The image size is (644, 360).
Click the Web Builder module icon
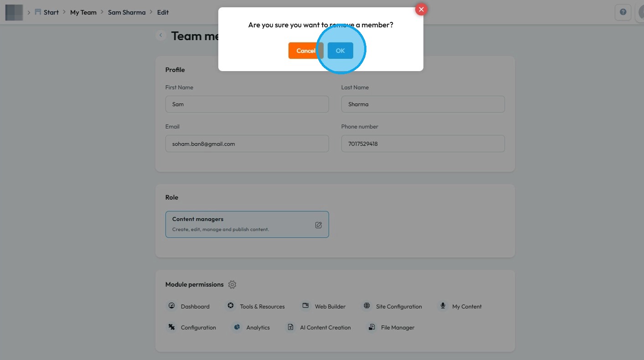[x=306, y=306]
